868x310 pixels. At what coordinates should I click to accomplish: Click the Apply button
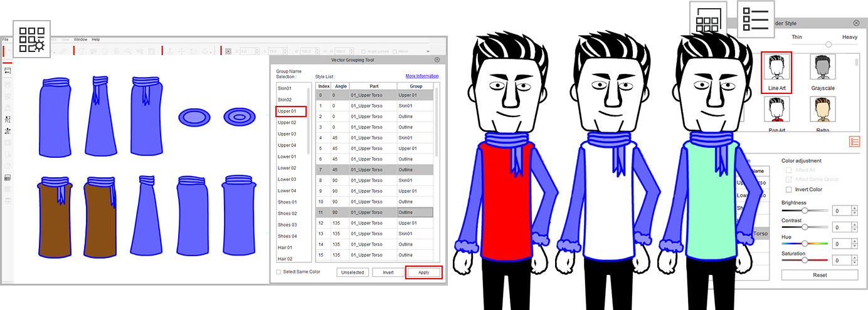point(424,272)
